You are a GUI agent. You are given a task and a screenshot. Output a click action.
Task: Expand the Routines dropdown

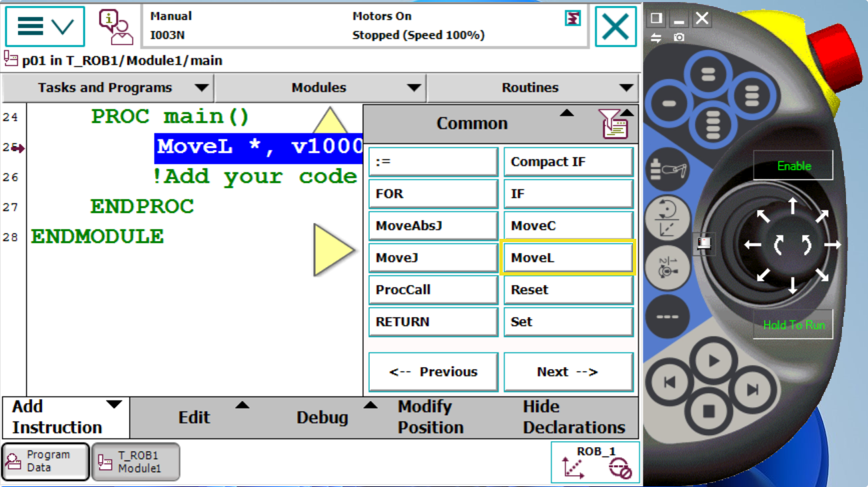point(531,88)
